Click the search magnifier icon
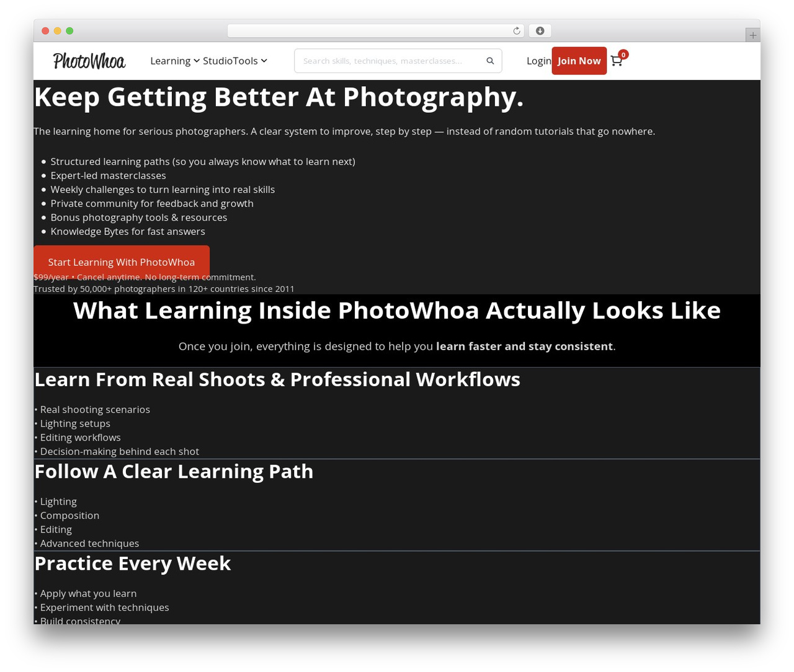Screen dimensions: 794x672 [x=490, y=61]
